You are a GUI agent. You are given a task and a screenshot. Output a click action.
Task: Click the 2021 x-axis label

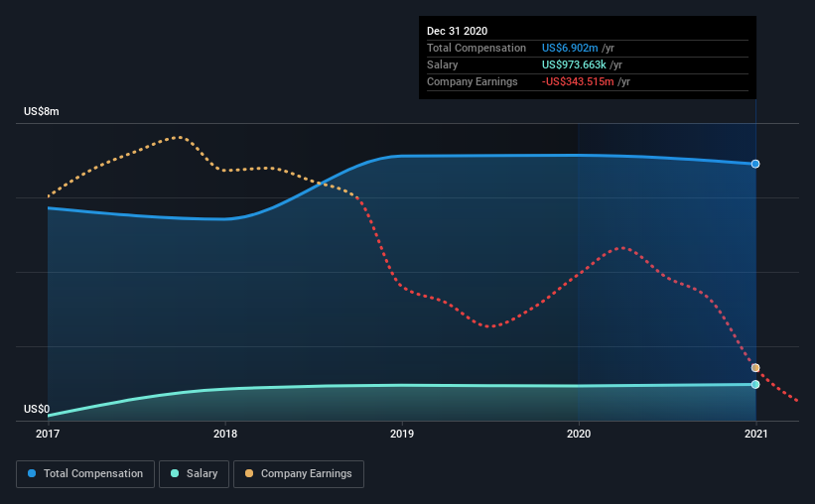(x=755, y=434)
